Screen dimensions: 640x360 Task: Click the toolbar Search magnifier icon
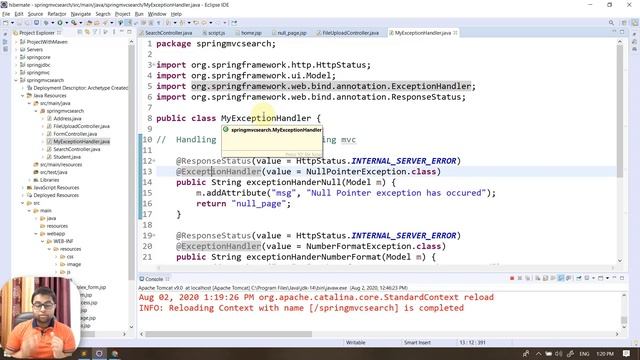(x=611, y=23)
